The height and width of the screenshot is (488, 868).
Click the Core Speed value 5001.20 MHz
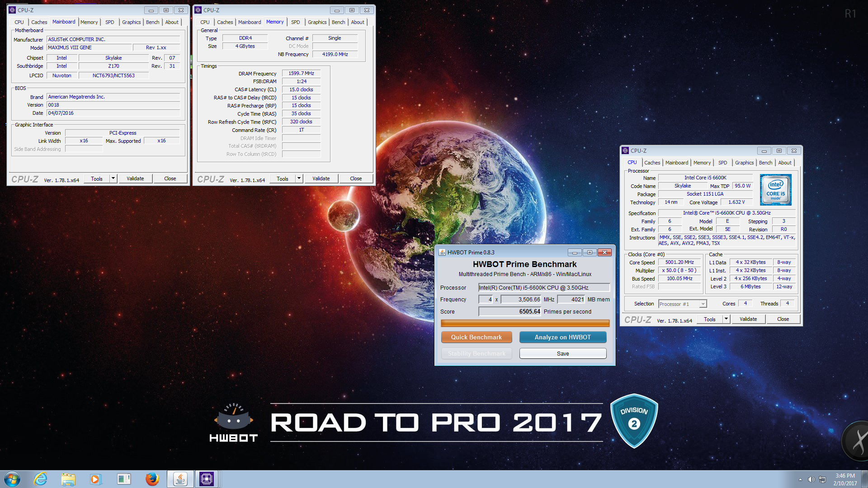pyautogui.click(x=679, y=262)
